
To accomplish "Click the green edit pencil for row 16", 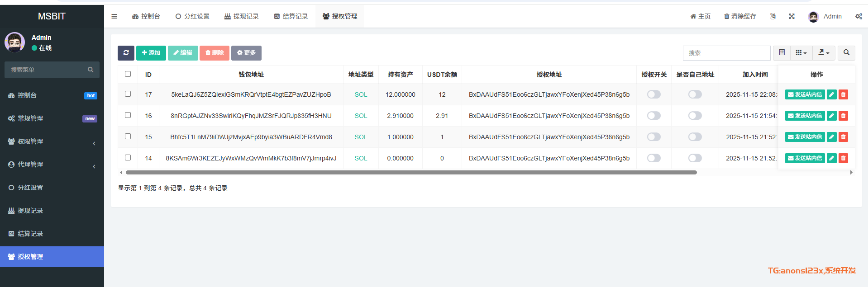I will click(831, 116).
